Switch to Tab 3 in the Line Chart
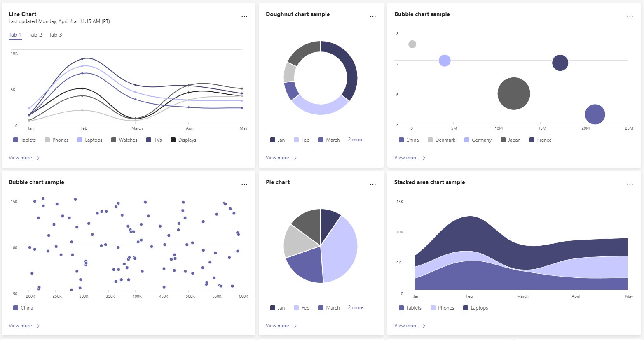The image size is (644, 340). (55, 35)
